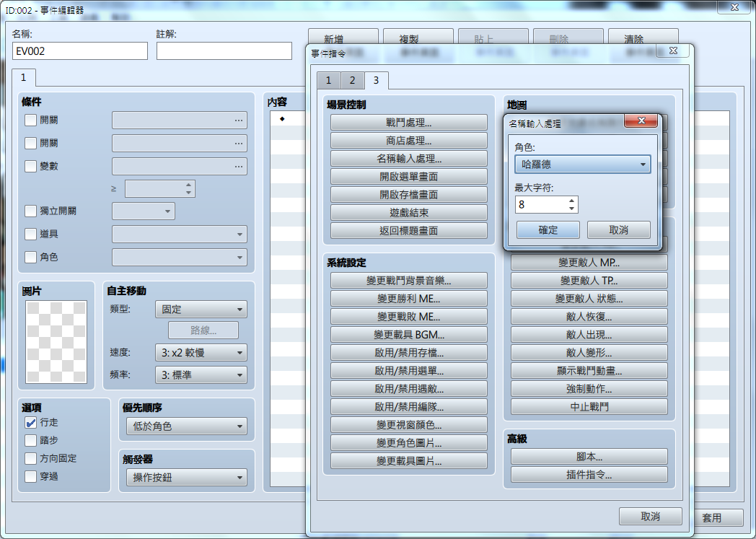The image size is (756, 539).
Task: Click the 變更視窗顏色 command
Action: tap(409, 425)
